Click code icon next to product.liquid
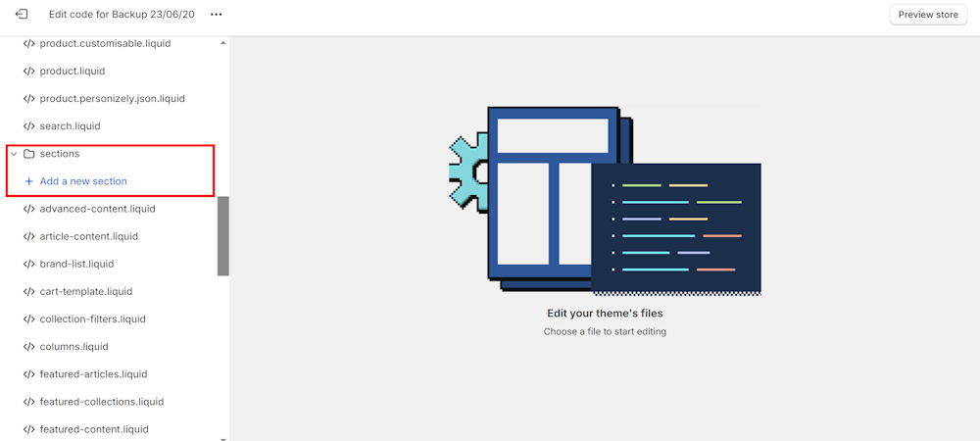 pos(28,72)
